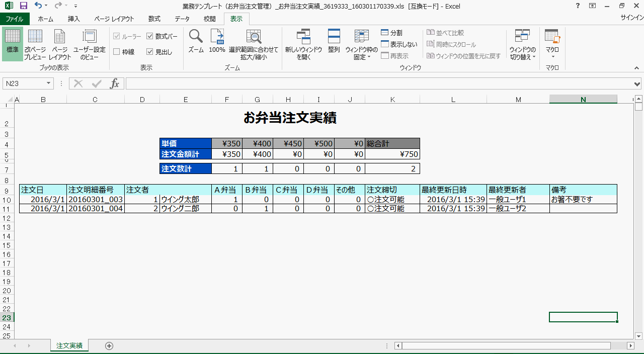Switch to the Data (データ) ribbon tab

click(x=182, y=19)
